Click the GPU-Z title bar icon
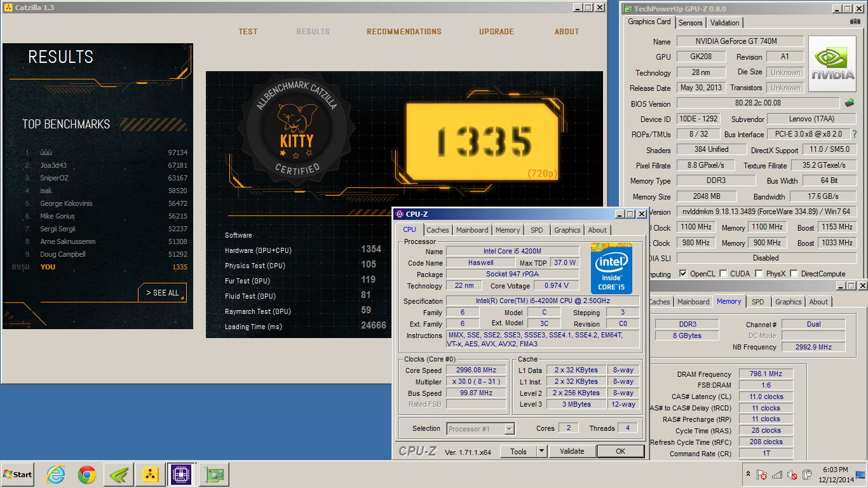 627,9
